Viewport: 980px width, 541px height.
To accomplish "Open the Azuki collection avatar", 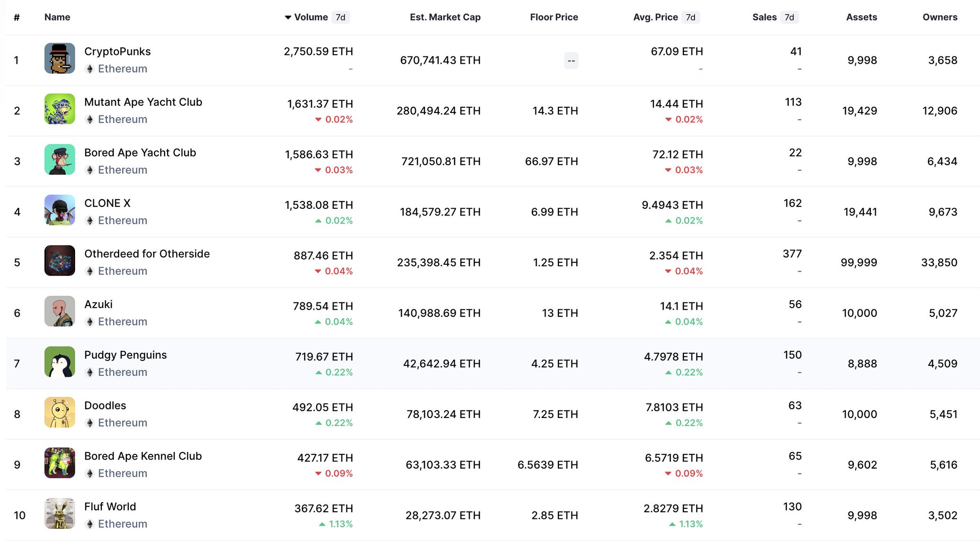I will (x=60, y=311).
